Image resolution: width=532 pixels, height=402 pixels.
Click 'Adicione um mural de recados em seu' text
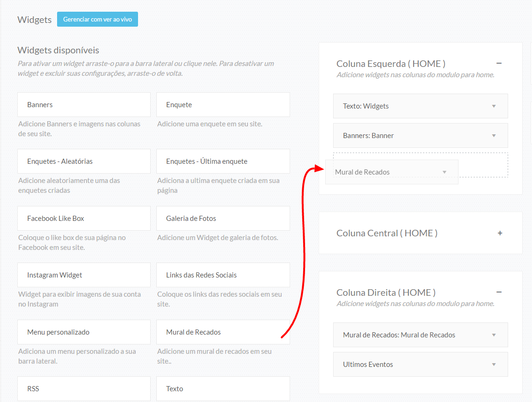[x=214, y=351]
